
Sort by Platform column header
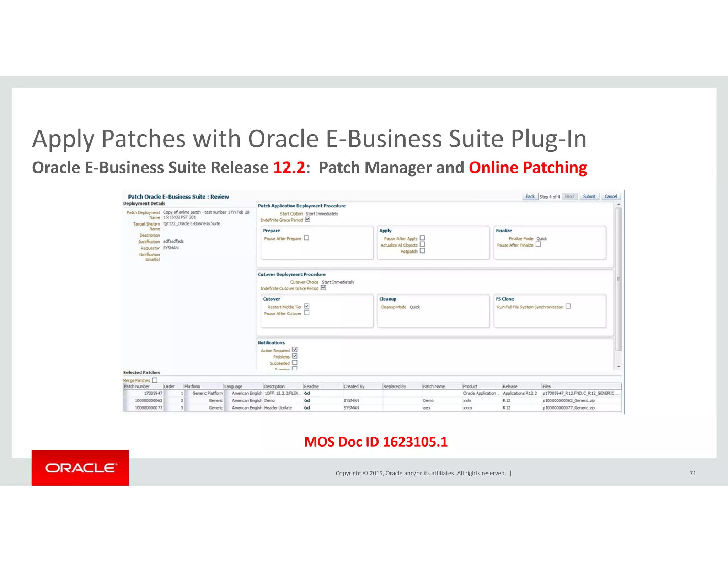pos(203,386)
